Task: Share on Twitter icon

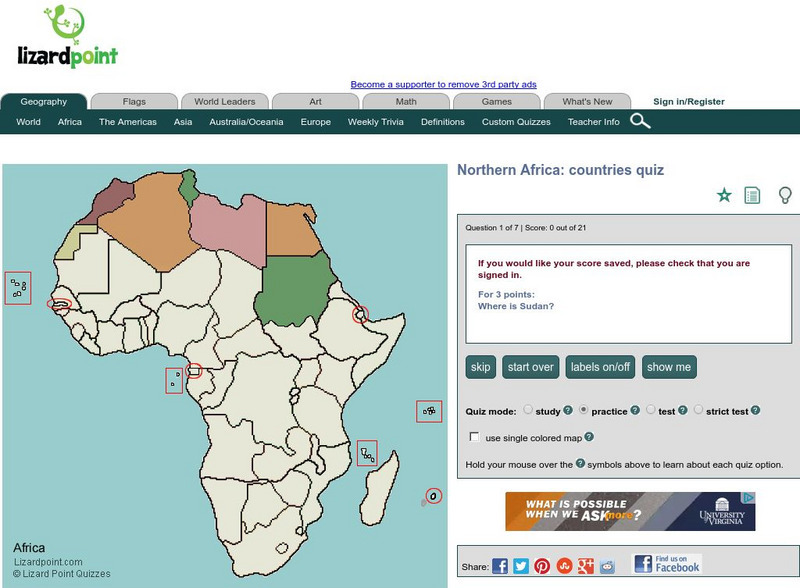Action: 521,566
